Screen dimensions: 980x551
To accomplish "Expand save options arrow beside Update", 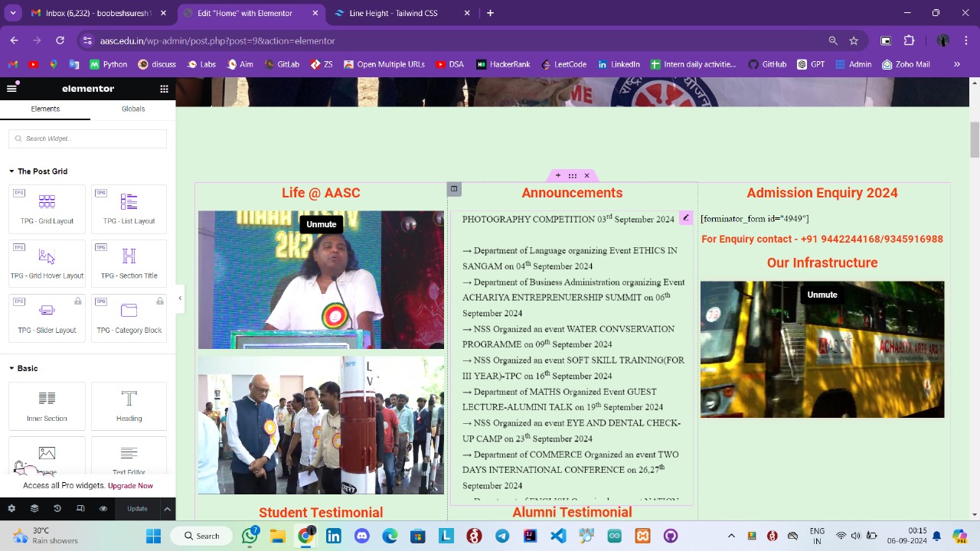I will (167, 509).
